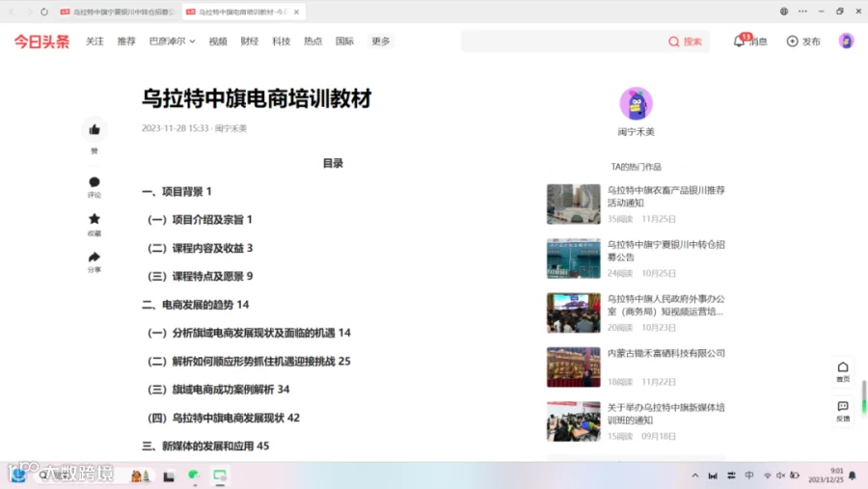Click the 今日头条 logo

pos(42,41)
